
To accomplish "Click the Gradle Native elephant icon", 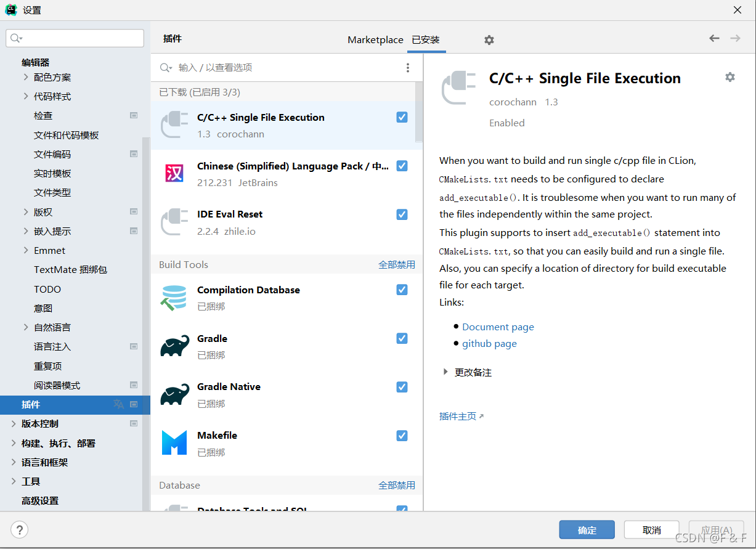I will tap(174, 394).
